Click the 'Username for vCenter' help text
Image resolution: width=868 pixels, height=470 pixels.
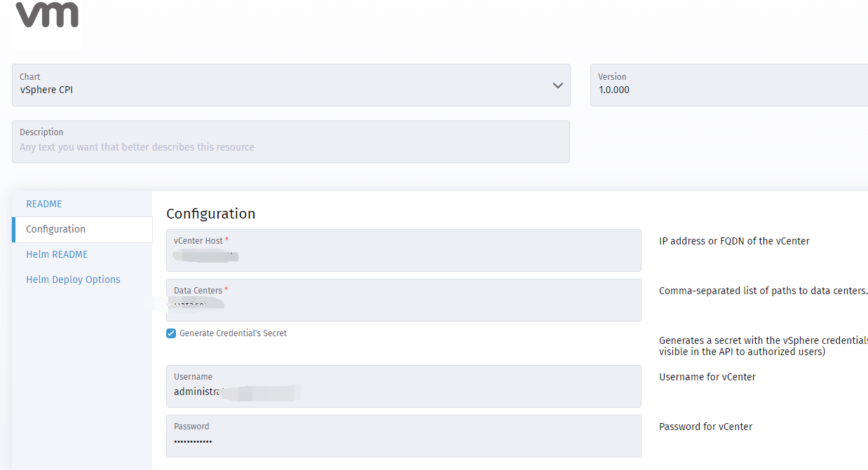pos(707,377)
